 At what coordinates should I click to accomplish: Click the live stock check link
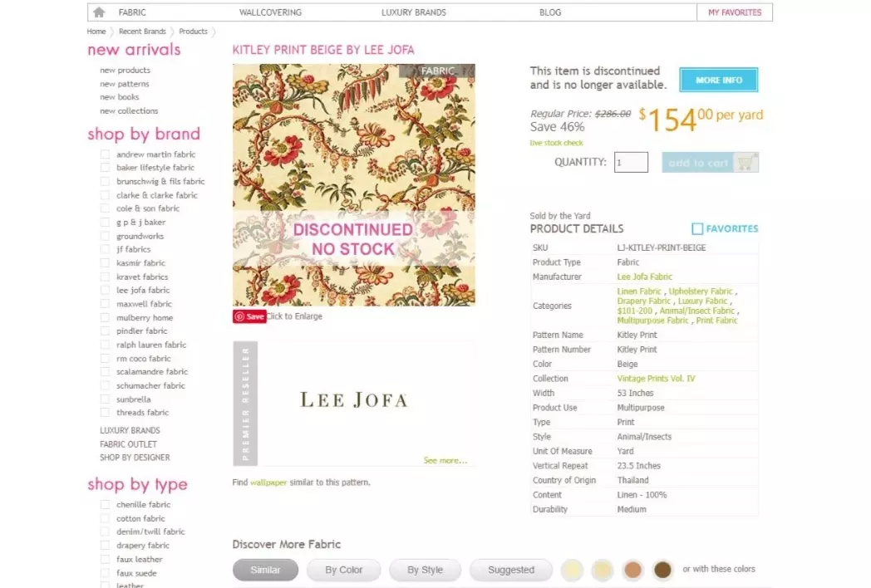(557, 143)
